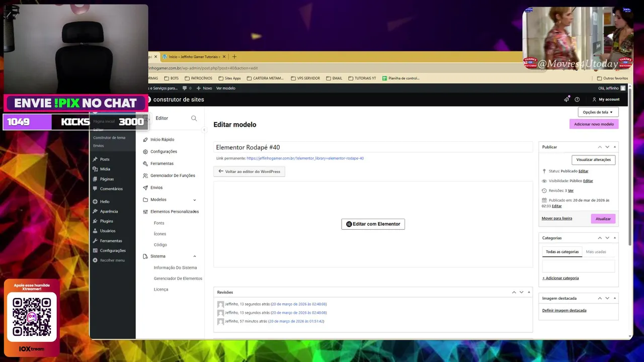The image size is (644, 362).
Task: Open the Planilha de control... bookmark
Action: [x=400, y=78]
